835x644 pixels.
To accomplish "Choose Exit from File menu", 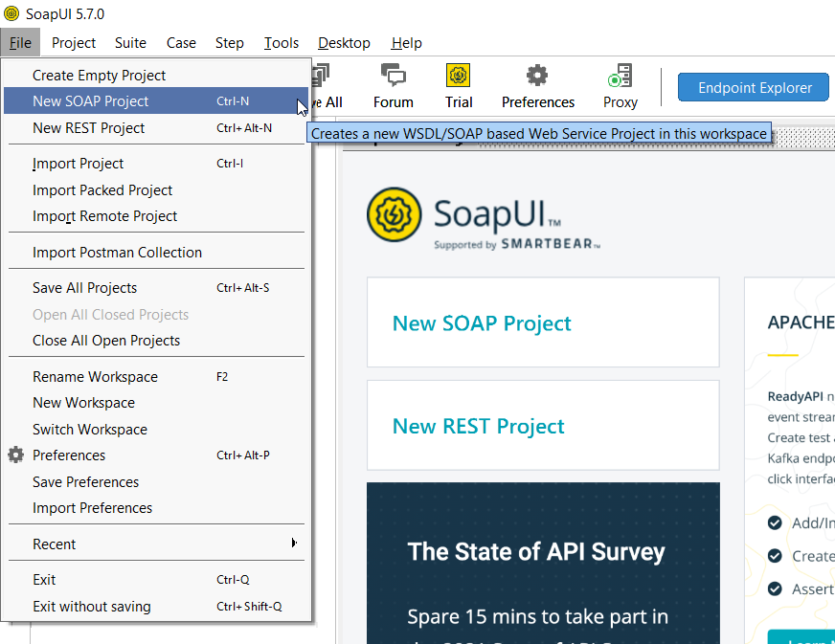I will (156, 580).
